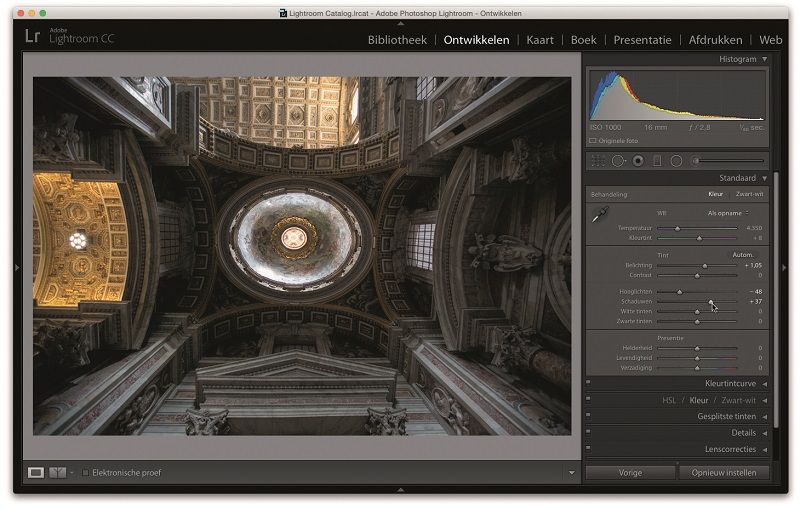Click the photo of the cathedral ceiling
Image resolution: width=800 pixels, height=509 pixels.
(x=301, y=256)
